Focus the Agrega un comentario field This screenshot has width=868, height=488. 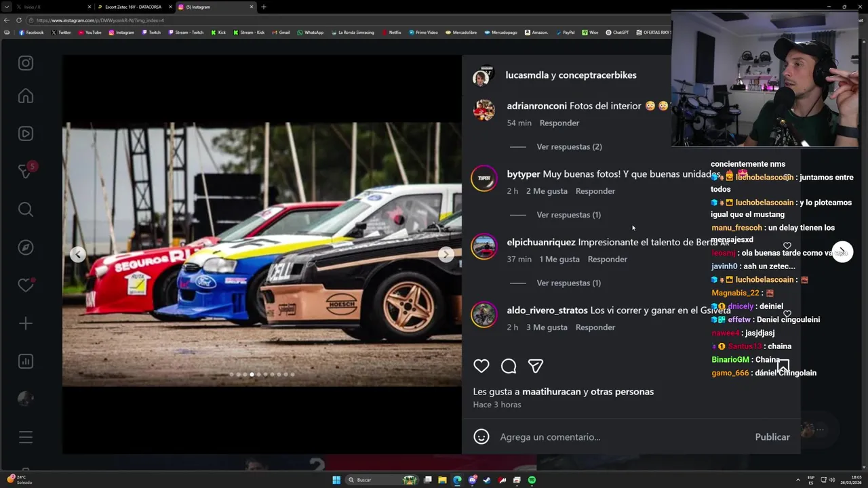624,437
